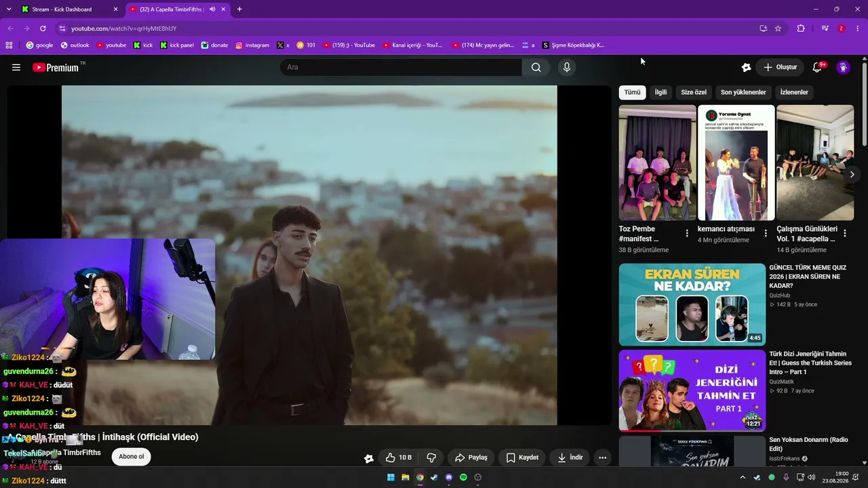Image resolution: width=868 pixels, height=488 pixels.
Task: Select the İlgili filter chip
Action: pos(660,92)
